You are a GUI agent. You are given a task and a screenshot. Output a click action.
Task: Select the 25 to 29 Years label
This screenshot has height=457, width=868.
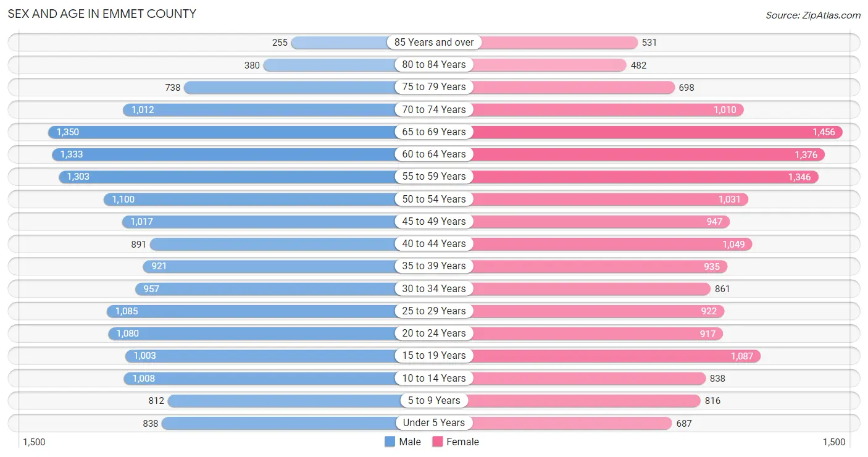pos(434,311)
